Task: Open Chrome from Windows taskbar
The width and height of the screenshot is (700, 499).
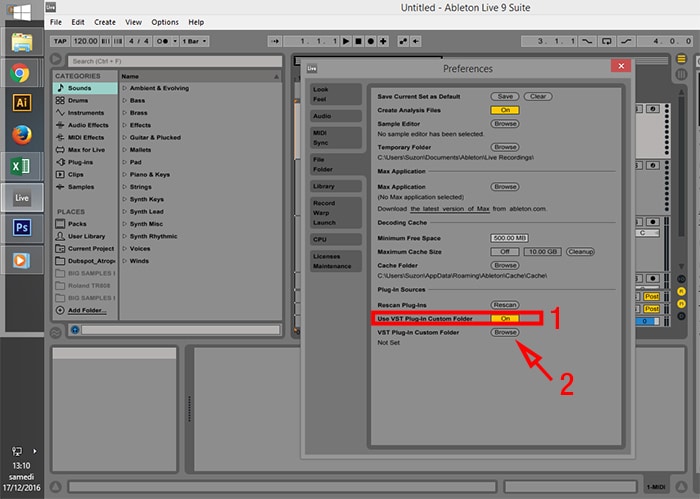Action: point(21,73)
